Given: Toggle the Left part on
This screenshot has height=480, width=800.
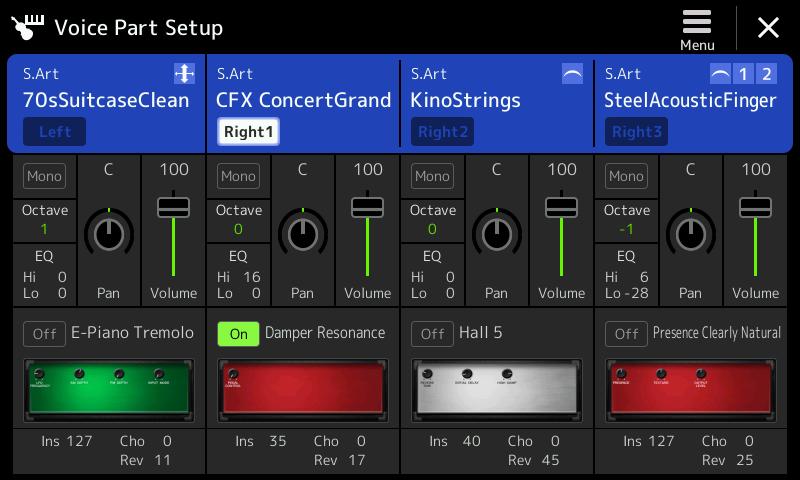Looking at the screenshot, I should (x=55, y=132).
